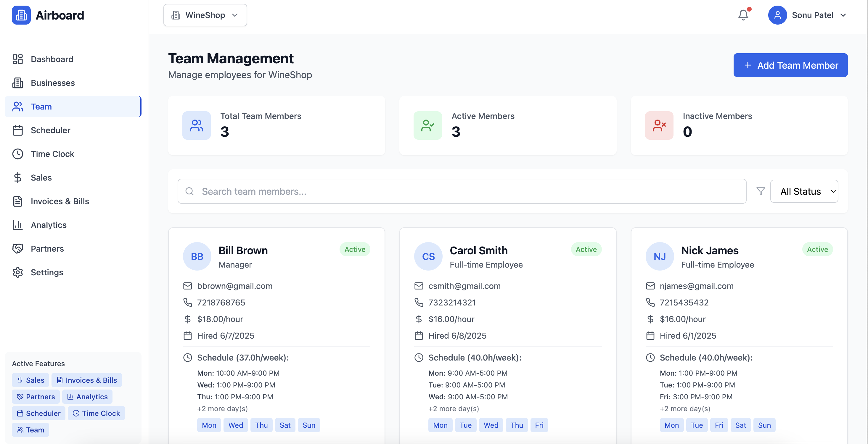Click Sonu Patel's user avatar icon

[x=777, y=15]
